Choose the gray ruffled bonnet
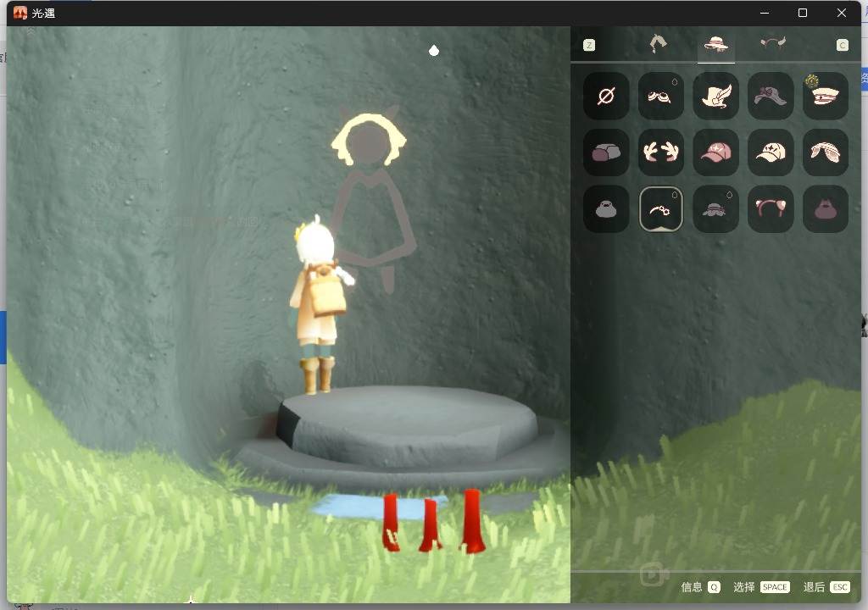The image size is (868, 610). click(715, 208)
